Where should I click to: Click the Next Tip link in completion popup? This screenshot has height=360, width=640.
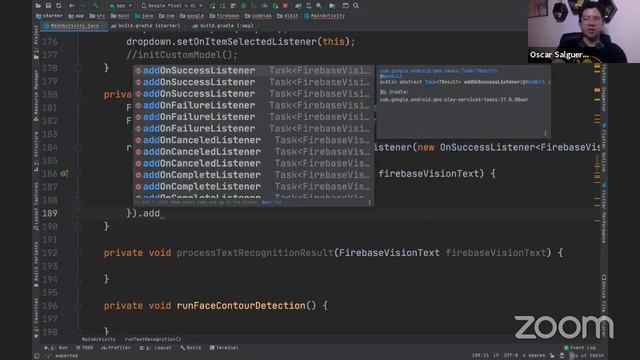[x=272, y=202]
